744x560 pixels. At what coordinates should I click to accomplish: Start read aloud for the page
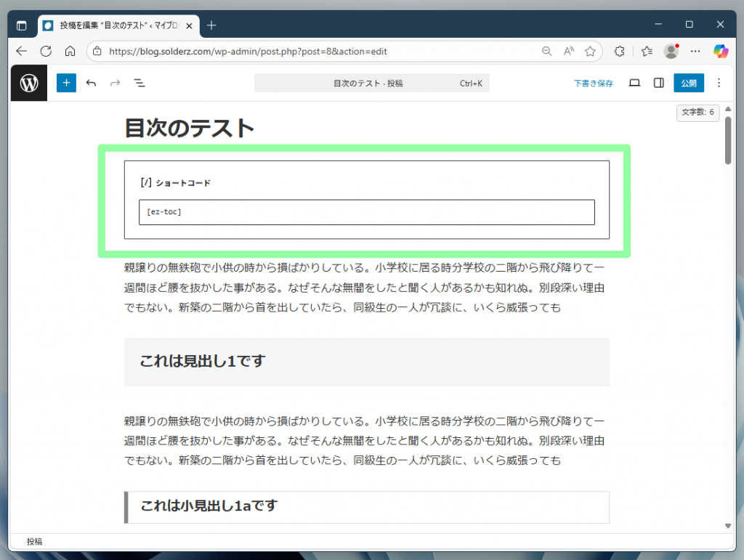[x=569, y=52]
